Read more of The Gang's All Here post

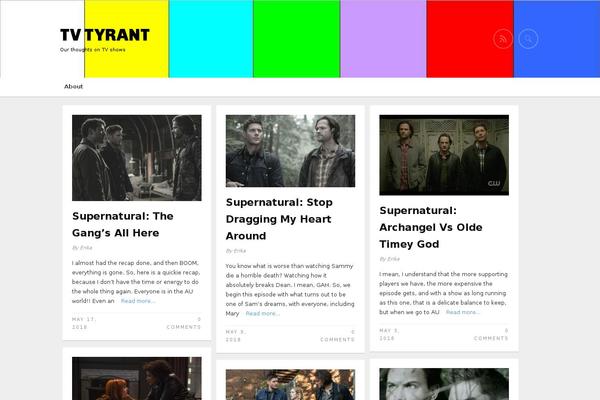138,301
